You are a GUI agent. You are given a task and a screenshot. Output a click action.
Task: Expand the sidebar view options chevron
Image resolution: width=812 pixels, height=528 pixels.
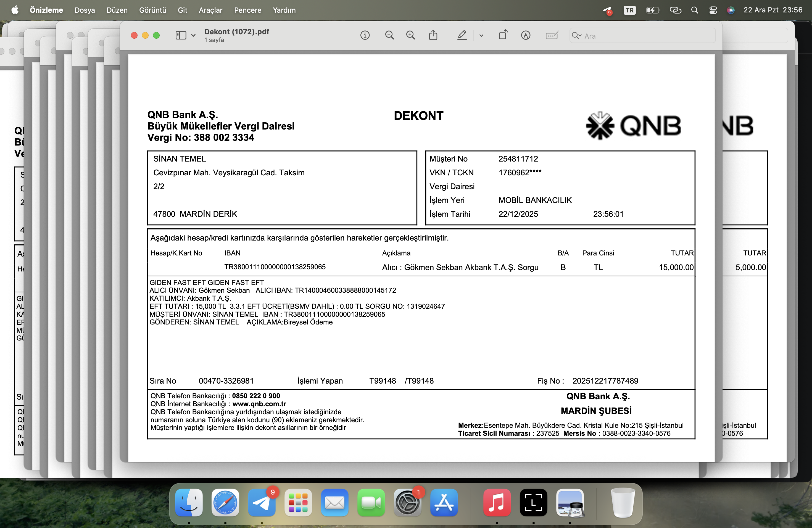193,35
